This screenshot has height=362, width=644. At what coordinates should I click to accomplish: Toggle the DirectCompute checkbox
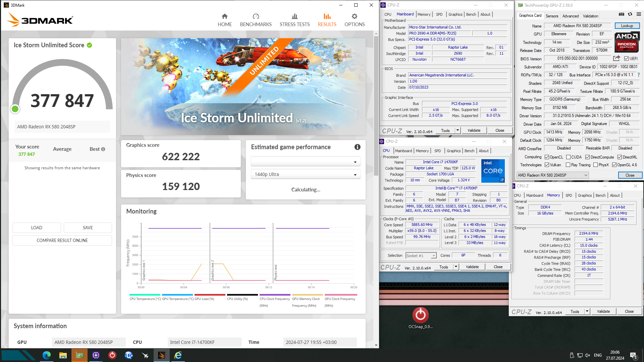(x=587, y=157)
